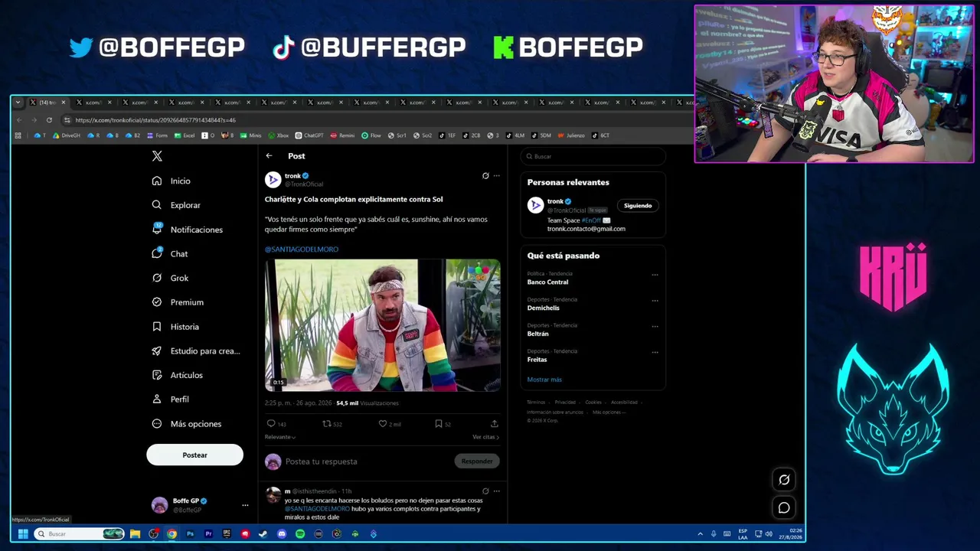The image size is (980, 551).
Task: Open floating messages icon at window corner
Action: pyautogui.click(x=784, y=507)
